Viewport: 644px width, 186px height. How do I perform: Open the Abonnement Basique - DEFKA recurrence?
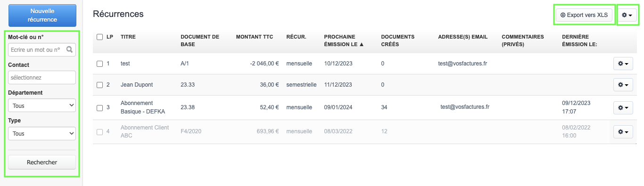[143, 107]
